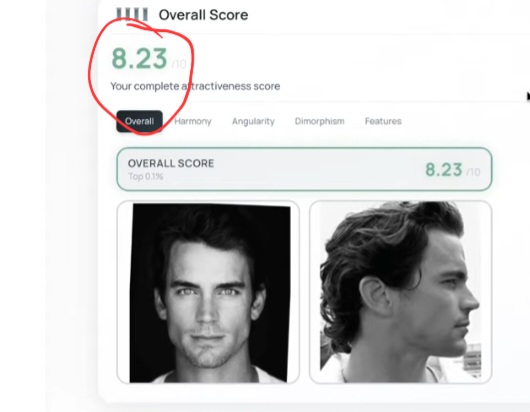
Task: Select the active Overall tab
Action: click(139, 121)
